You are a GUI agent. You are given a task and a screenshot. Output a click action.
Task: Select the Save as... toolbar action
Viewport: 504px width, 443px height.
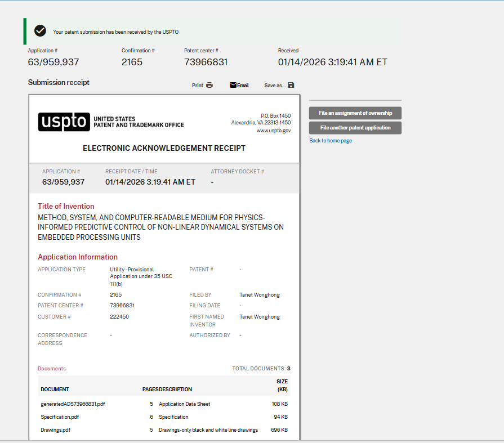click(274, 84)
